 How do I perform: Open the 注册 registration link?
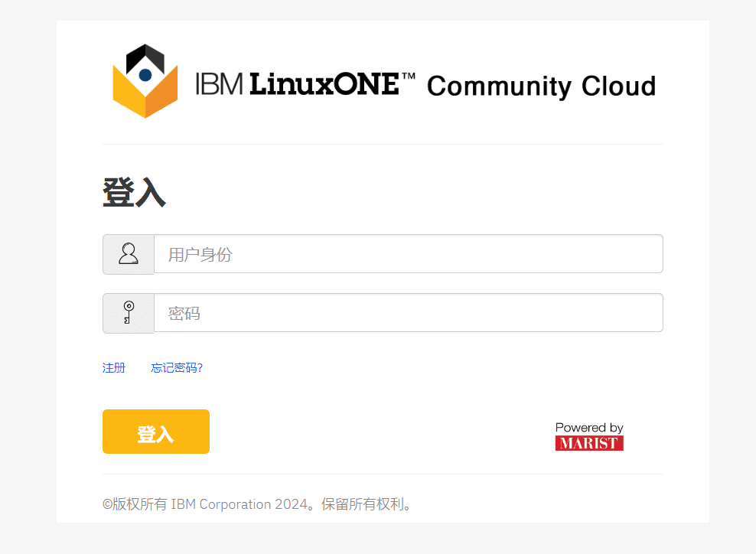(114, 368)
